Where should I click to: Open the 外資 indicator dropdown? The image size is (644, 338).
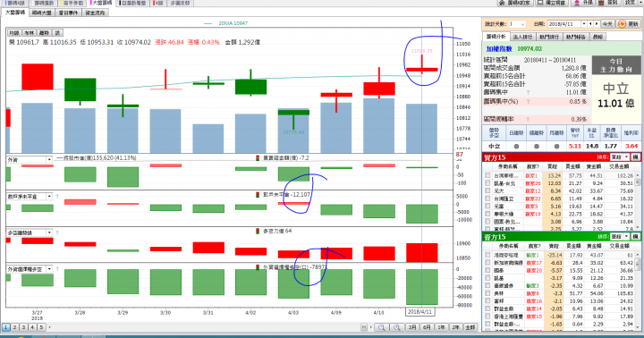(49, 160)
